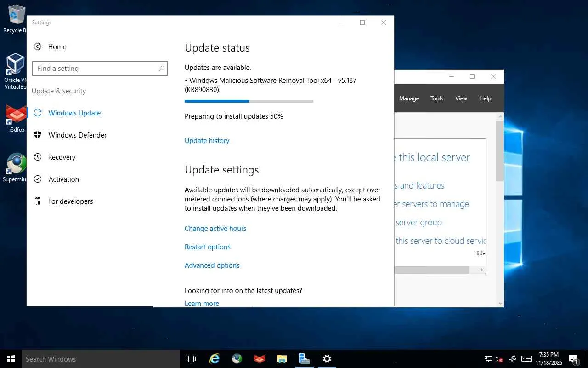
Task: Open Task View from the taskbar
Action: click(x=191, y=359)
